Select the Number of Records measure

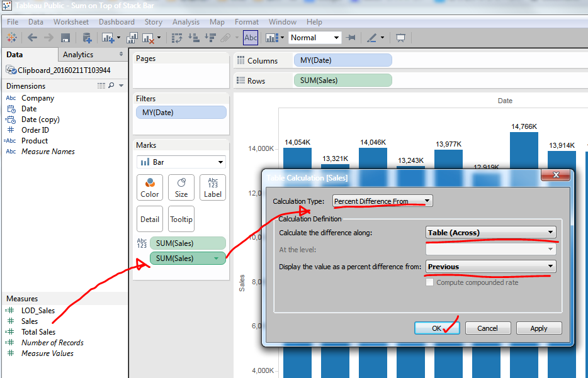click(x=52, y=342)
